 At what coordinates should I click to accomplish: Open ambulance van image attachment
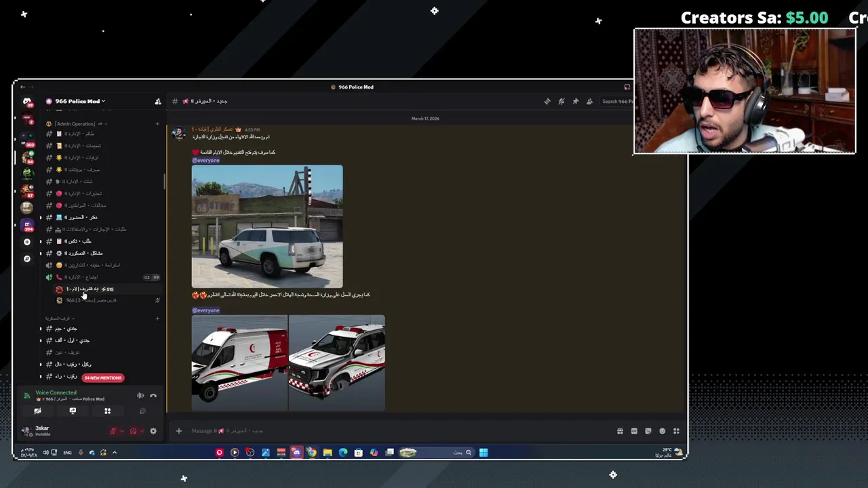239,363
